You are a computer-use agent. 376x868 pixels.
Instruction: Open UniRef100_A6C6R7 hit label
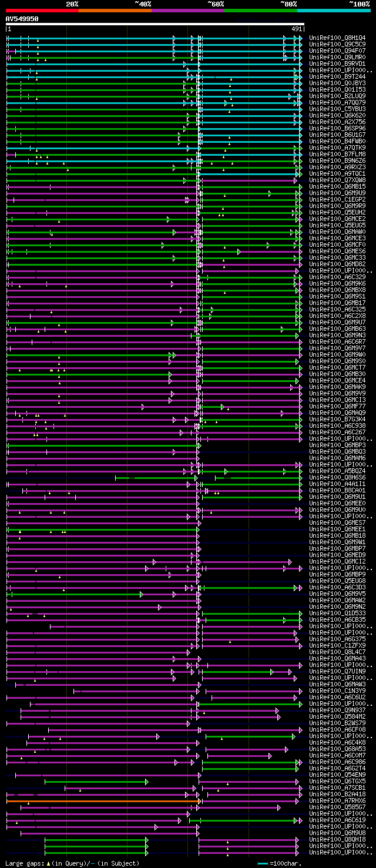337,341
